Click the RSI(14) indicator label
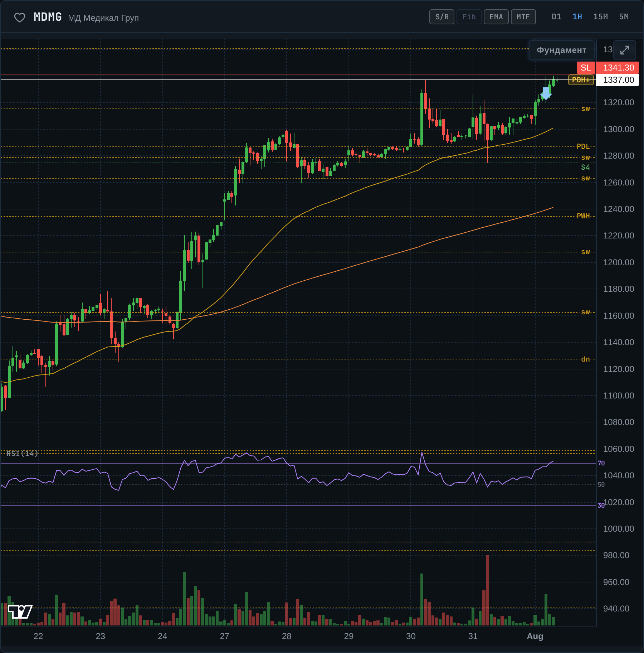644x653 pixels. point(22,454)
